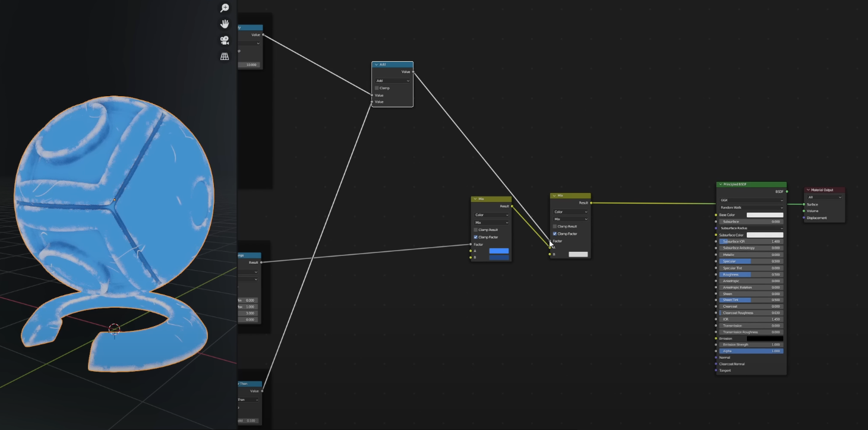Click the Metallic slider
Image resolution: width=868 pixels, height=430 pixels.
[x=751, y=255]
